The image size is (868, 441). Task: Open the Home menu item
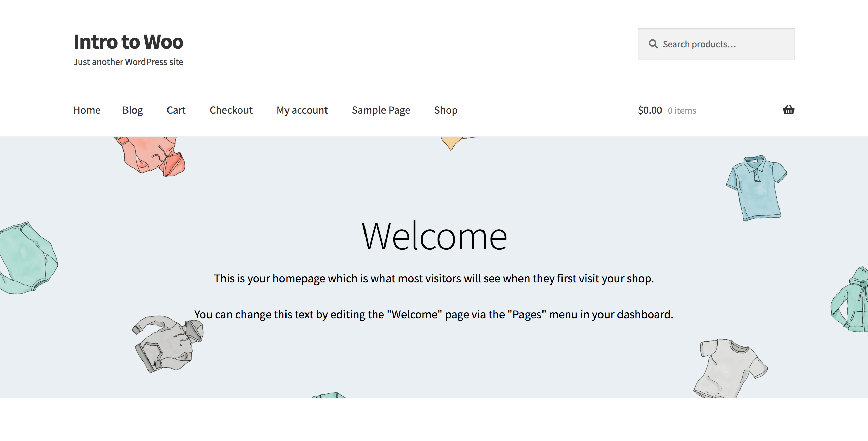pyautogui.click(x=87, y=110)
